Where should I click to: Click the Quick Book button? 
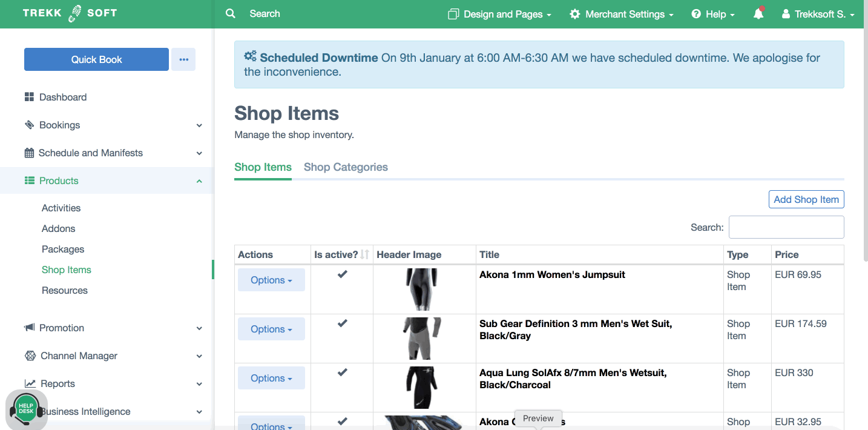tap(96, 59)
